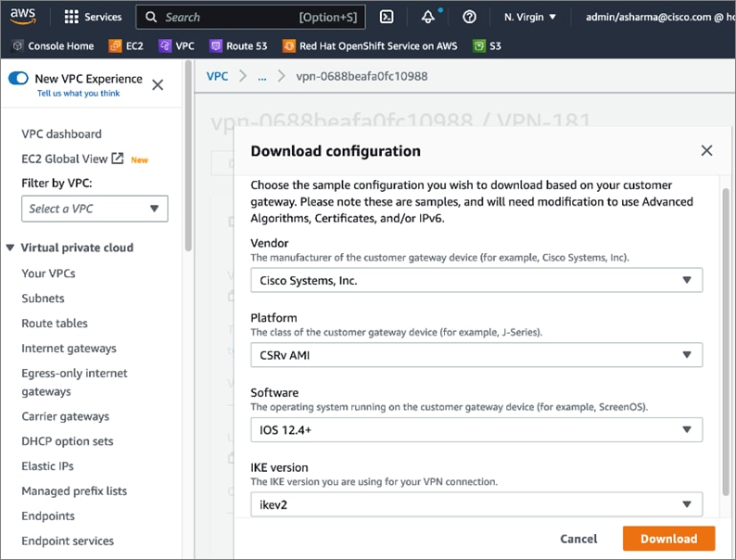The image size is (736, 560).
Task: Open EC2 Global View link
Action: pyautogui.click(x=64, y=159)
